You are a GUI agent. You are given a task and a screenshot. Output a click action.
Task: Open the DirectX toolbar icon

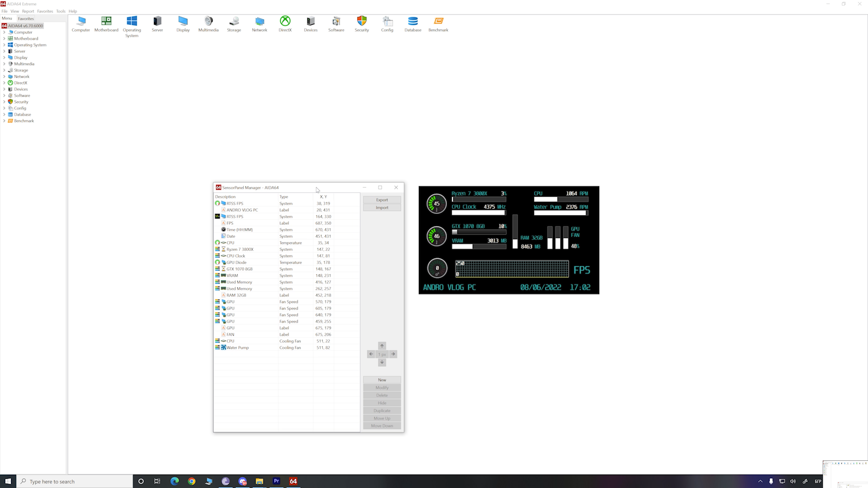pos(285,24)
